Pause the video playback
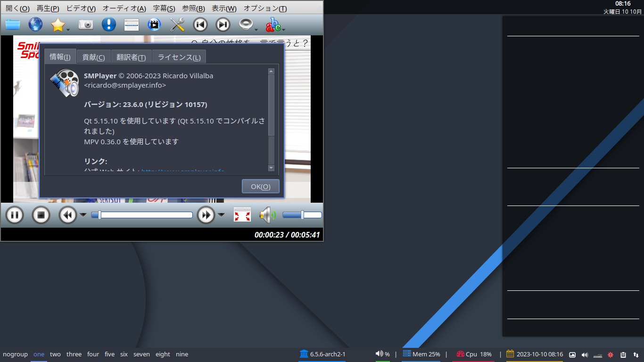644x362 pixels. (x=15, y=215)
